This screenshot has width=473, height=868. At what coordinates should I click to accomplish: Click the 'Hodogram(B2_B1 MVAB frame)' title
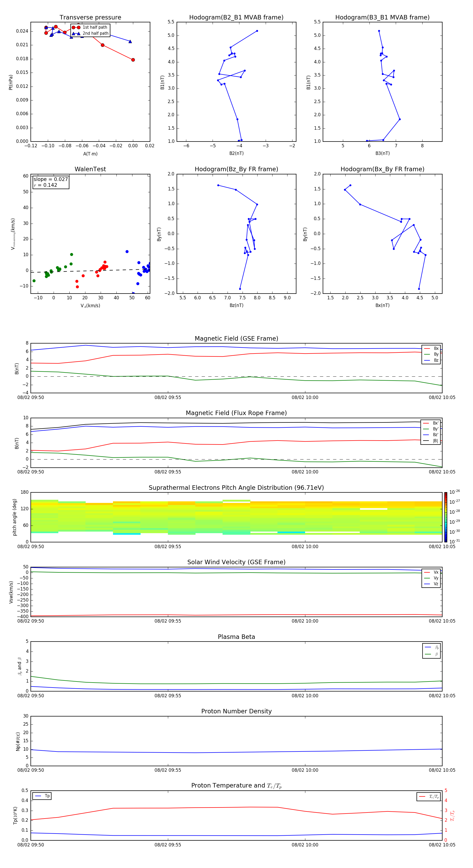pyautogui.click(x=236, y=18)
